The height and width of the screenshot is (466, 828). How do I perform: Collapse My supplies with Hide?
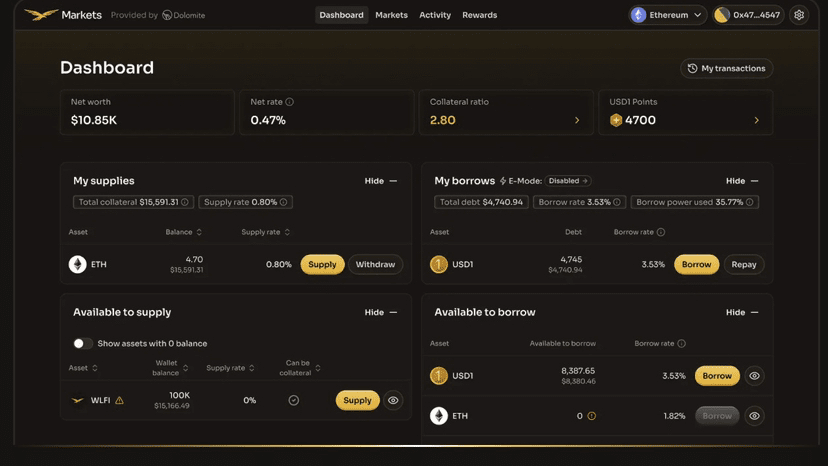click(x=380, y=181)
